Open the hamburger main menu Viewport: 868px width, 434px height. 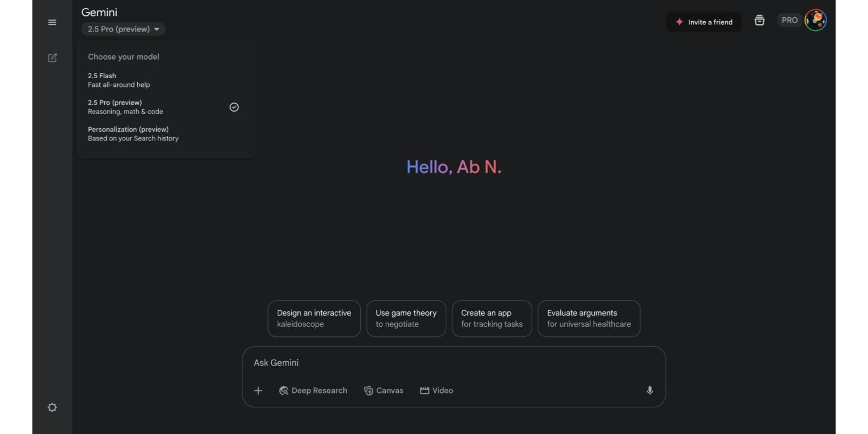[x=52, y=22]
